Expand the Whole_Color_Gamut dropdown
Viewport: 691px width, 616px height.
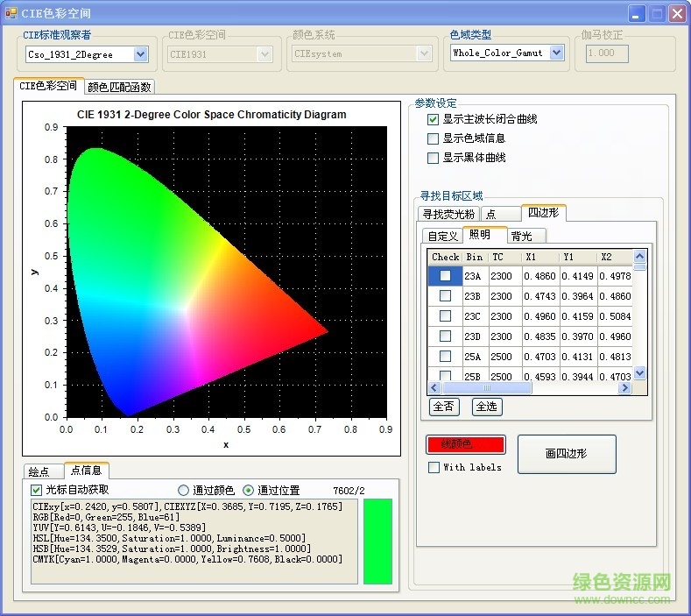(x=556, y=53)
